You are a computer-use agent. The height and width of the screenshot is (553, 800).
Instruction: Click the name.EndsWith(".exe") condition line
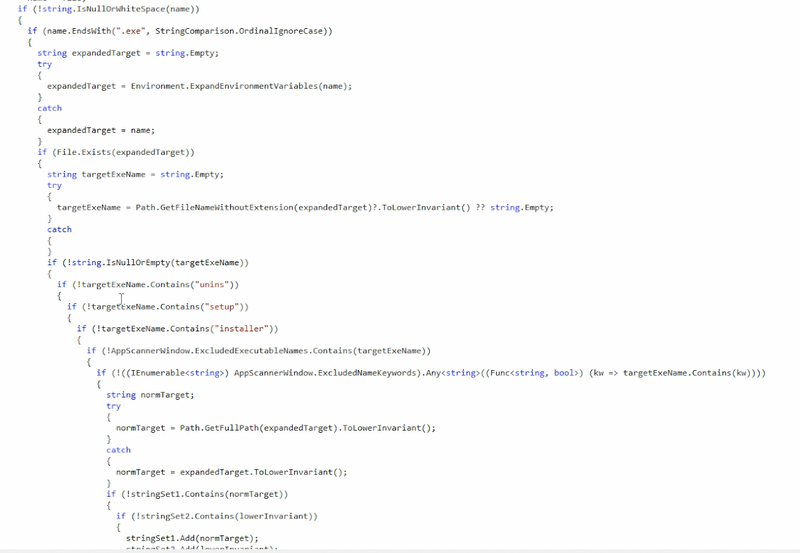point(180,31)
